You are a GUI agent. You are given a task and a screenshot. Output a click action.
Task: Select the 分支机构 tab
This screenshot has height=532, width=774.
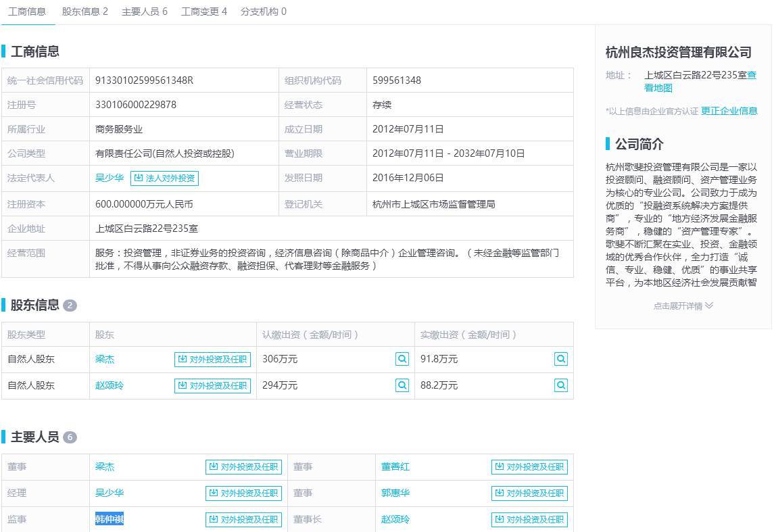click(x=263, y=11)
